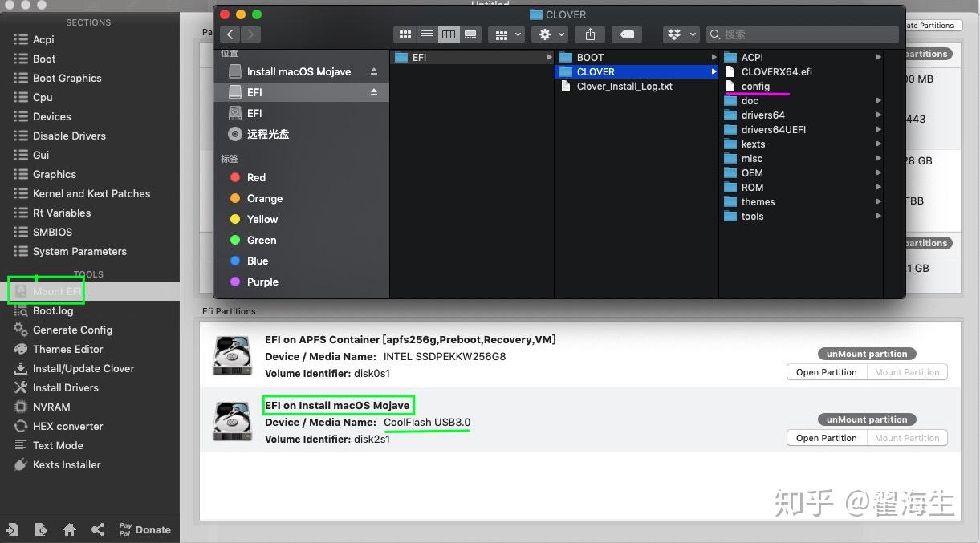The width and height of the screenshot is (980, 543).
Task: Click the PayPal Donate button
Action: [144, 529]
